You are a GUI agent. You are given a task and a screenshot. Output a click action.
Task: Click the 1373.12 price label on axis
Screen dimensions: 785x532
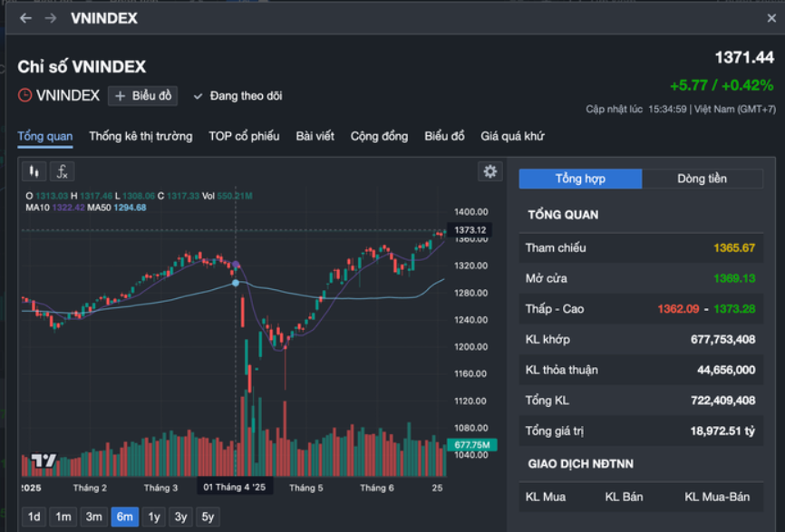click(x=470, y=229)
